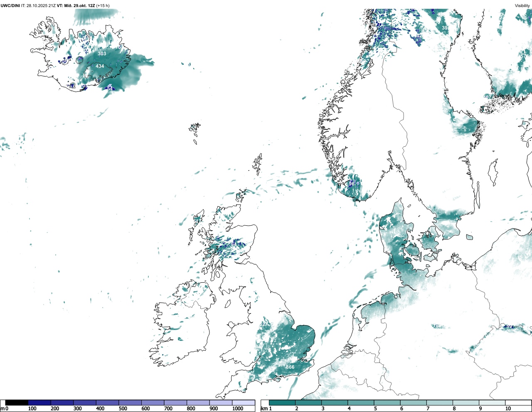This screenshot has height=412, width=532.
Task: Click the '8' tick on km legend
Action: (x=454, y=409)
